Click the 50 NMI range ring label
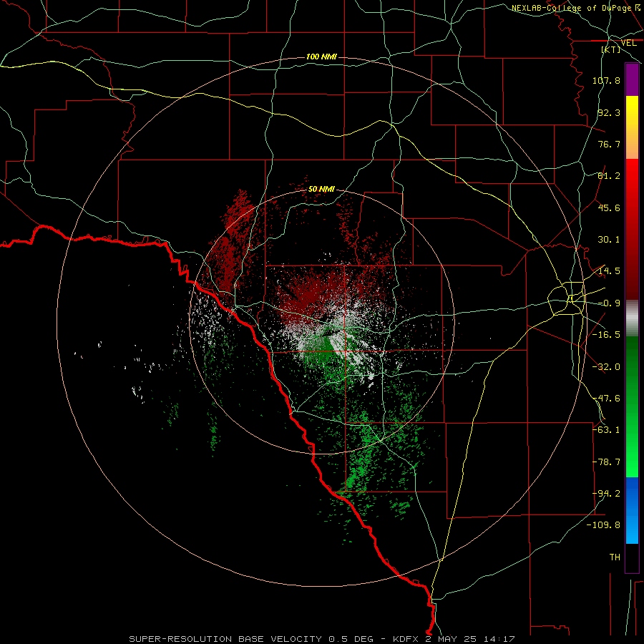This screenshot has height=644, width=644. point(321,189)
